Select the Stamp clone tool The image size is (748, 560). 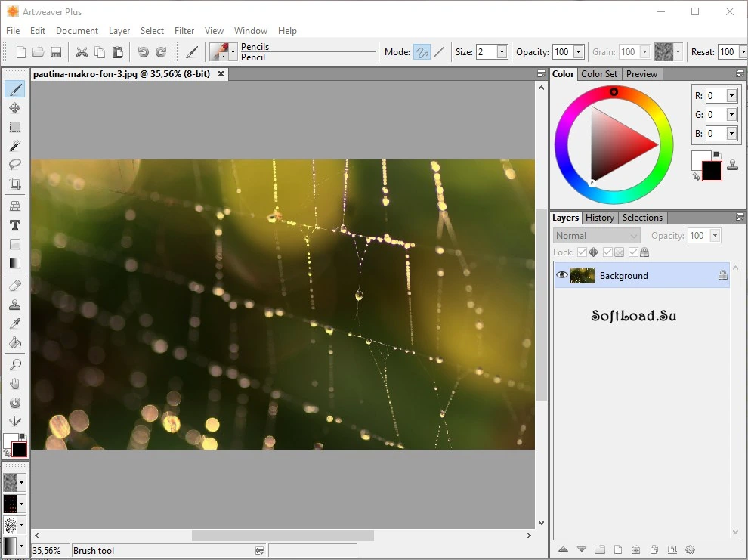point(15,305)
